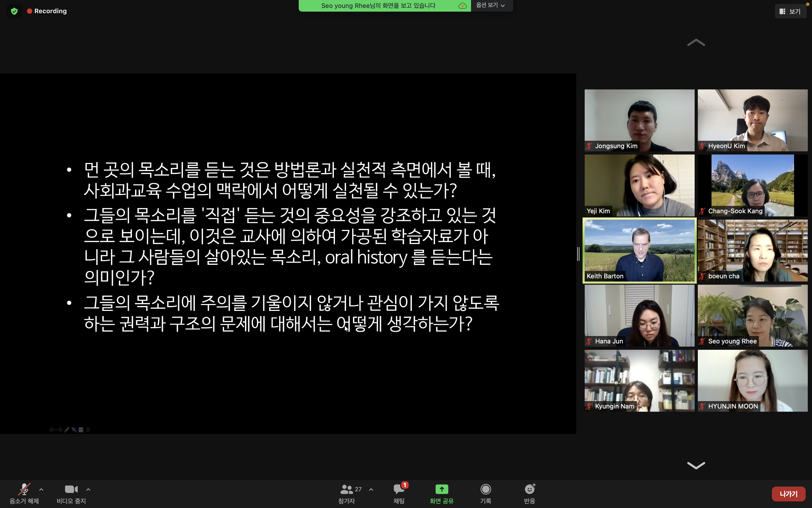Screen dimensions: 812x508
Task: Click the Keith Barton name label
Action: 605,276
